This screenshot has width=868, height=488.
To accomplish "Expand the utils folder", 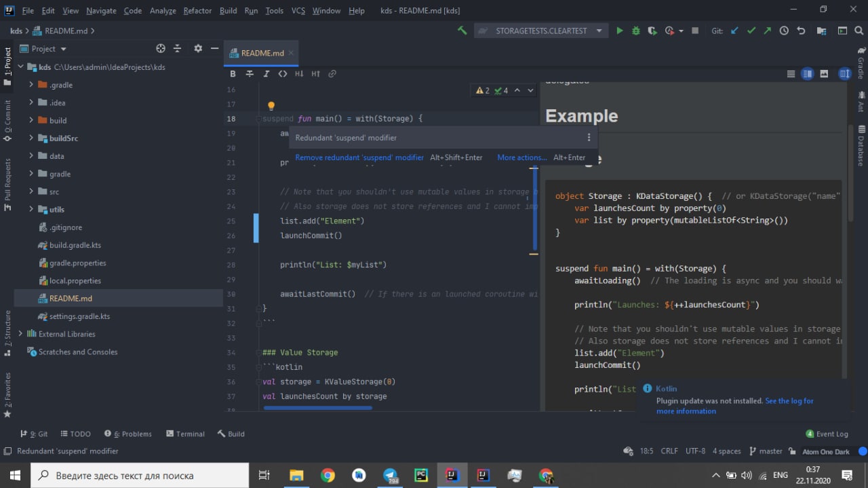I will (31, 209).
